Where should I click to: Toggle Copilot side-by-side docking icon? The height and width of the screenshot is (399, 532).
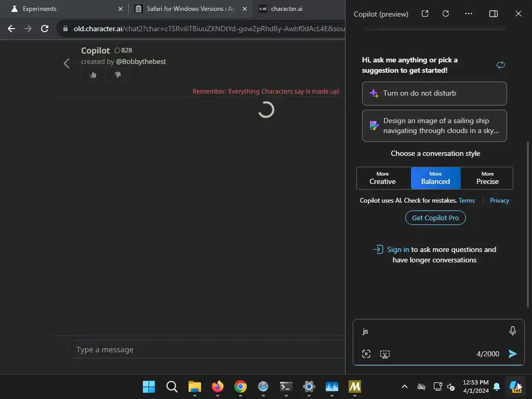494,14
